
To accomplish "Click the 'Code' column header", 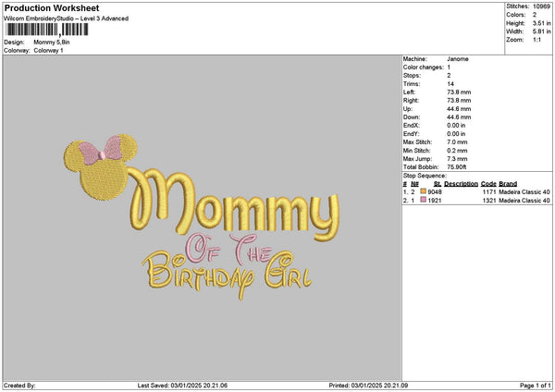I will [x=488, y=184].
